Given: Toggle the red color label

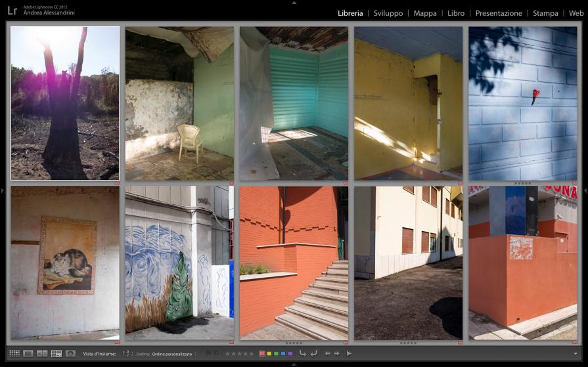Looking at the screenshot, I should [x=262, y=353].
